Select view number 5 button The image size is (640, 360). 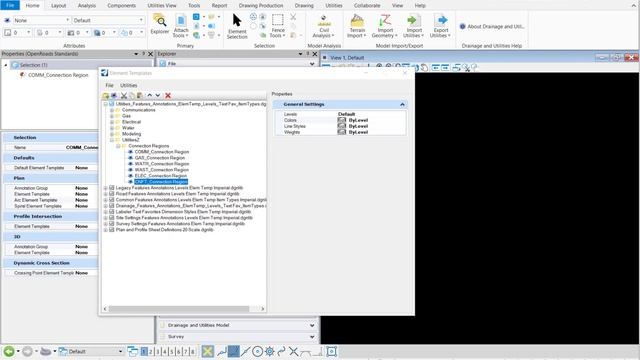[x=172, y=351]
